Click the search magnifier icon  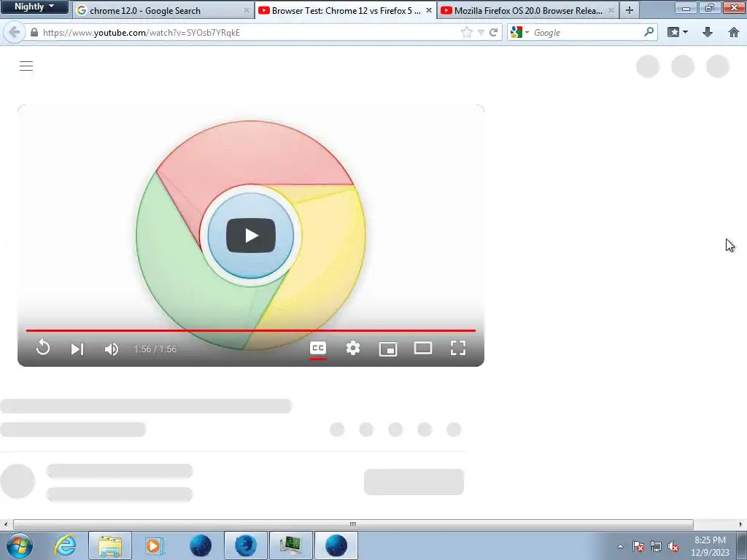pyautogui.click(x=649, y=32)
